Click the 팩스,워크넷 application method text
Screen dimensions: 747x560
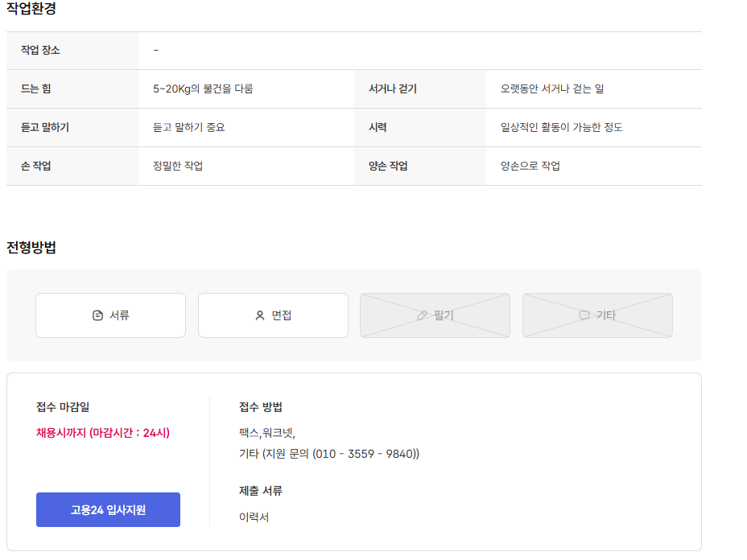[267, 432]
